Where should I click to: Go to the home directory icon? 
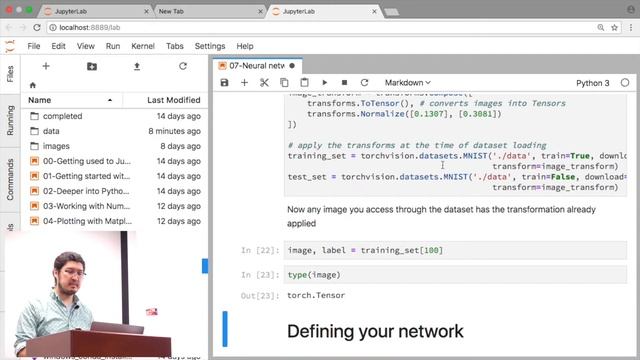point(33,85)
